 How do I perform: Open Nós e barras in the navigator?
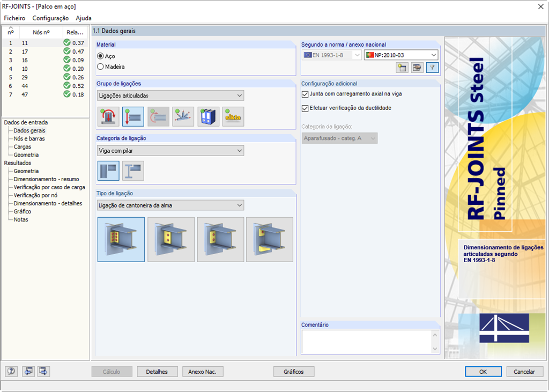(29, 138)
